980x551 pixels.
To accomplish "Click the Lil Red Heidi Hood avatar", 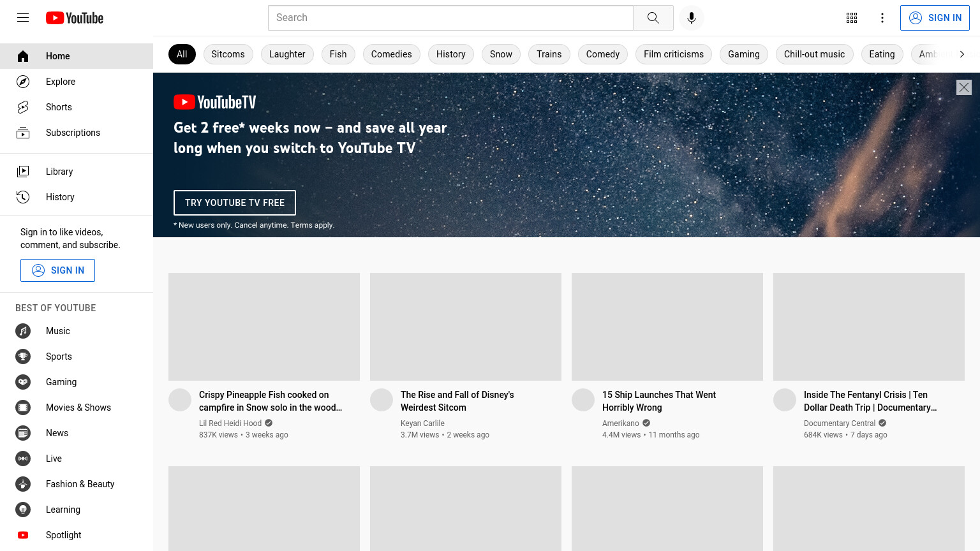I will pyautogui.click(x=180, y=400).
